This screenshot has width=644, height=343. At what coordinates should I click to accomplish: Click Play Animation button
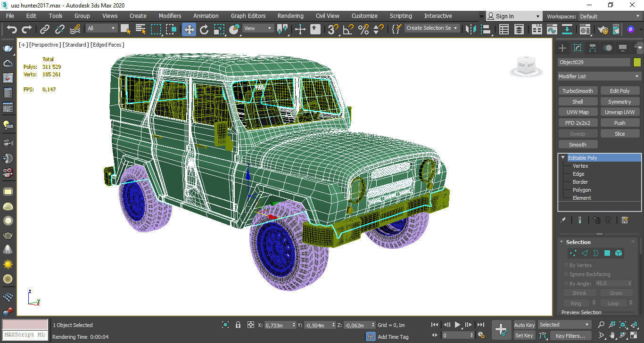tap(457, 325)
